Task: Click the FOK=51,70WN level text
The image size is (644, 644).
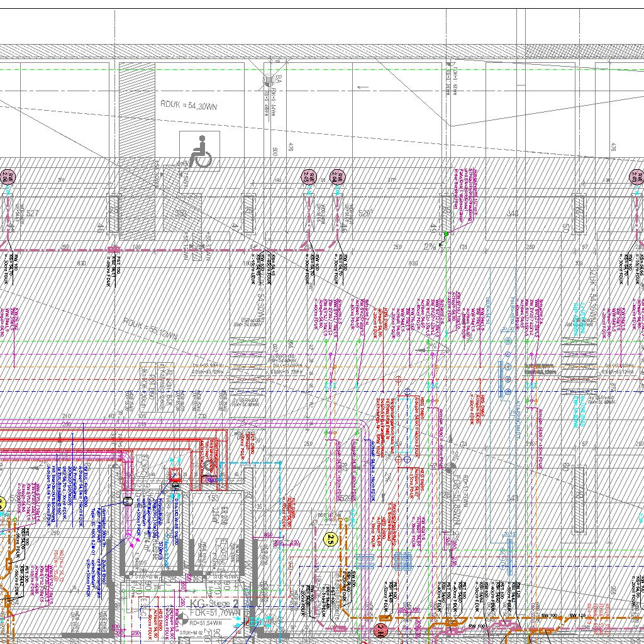Action: (214, 612)
